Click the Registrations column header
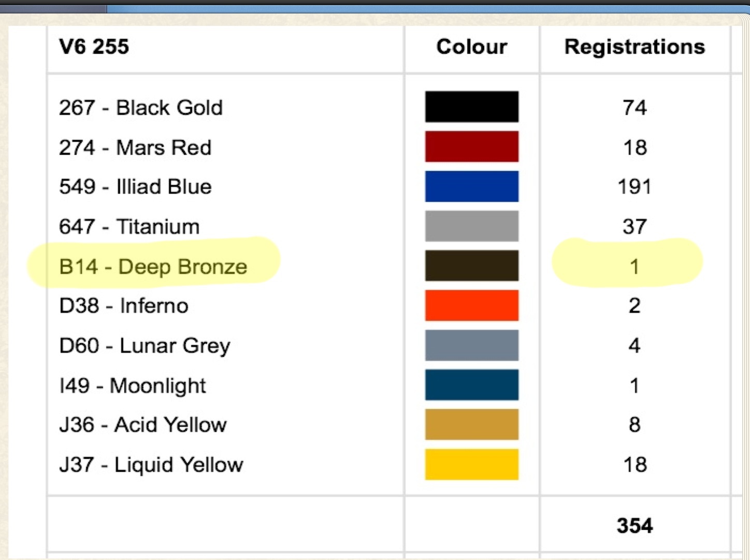The width and height of the screenshot is (750, 560). point(634,47)
